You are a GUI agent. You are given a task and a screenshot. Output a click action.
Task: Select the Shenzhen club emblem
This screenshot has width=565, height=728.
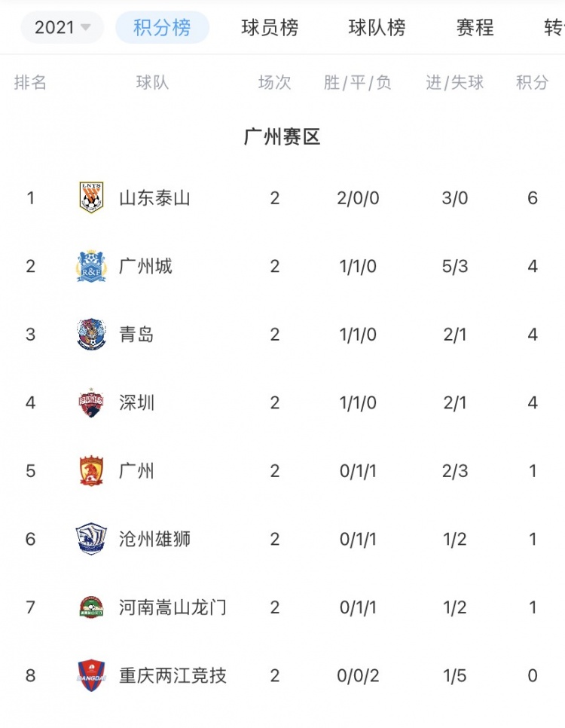coord(91,402)
